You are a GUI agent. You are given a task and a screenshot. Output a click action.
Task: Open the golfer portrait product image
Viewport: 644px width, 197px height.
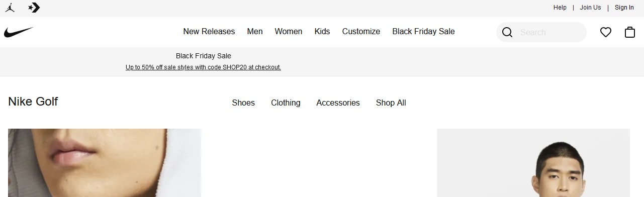point(533,163)
